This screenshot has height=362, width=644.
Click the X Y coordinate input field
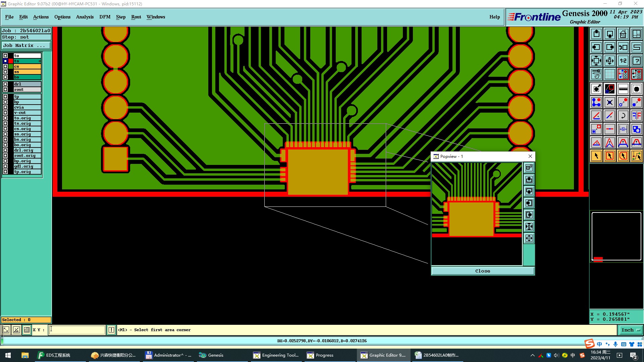(x=77, y=330)
